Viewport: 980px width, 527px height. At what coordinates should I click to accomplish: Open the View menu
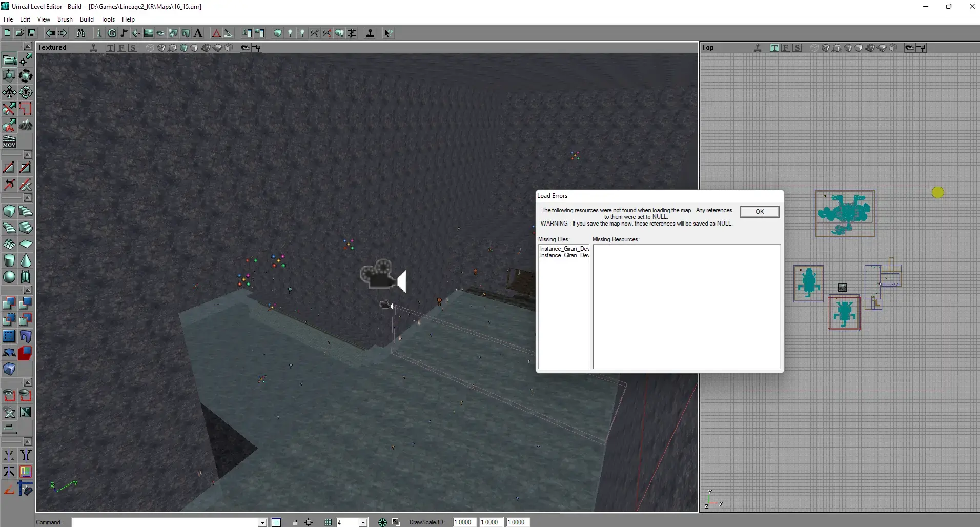pyautogui.click(x=44, y=19)
